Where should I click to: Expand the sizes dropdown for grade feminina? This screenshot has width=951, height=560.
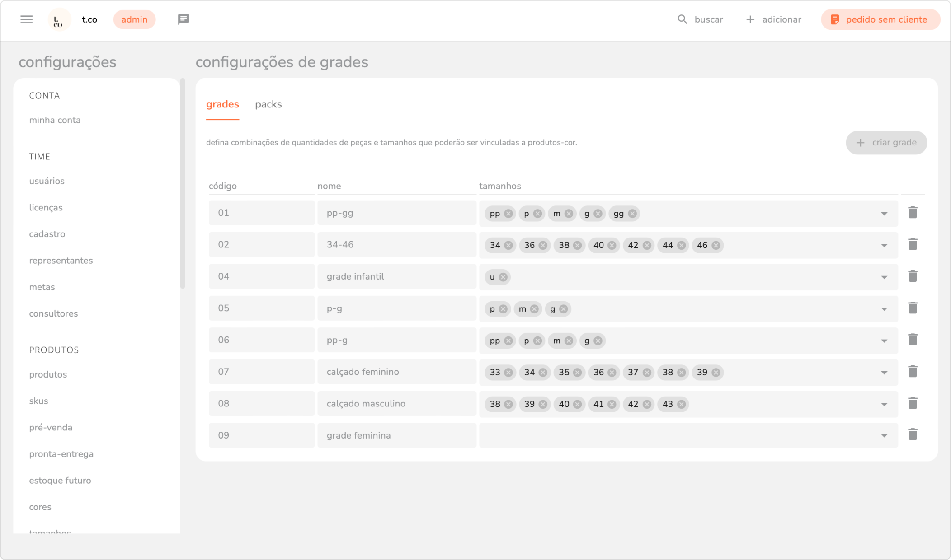884,436
